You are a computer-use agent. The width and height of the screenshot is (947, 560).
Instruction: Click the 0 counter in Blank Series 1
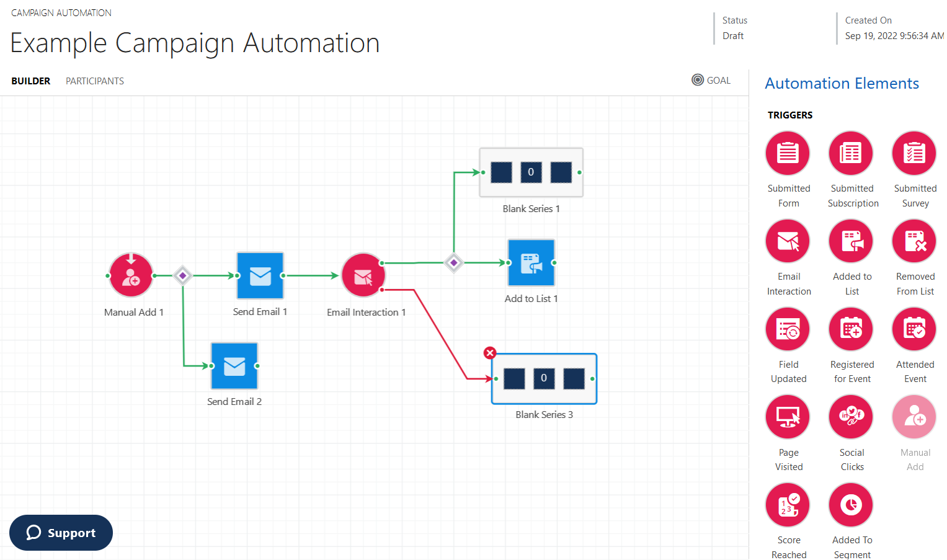(531, 172)
